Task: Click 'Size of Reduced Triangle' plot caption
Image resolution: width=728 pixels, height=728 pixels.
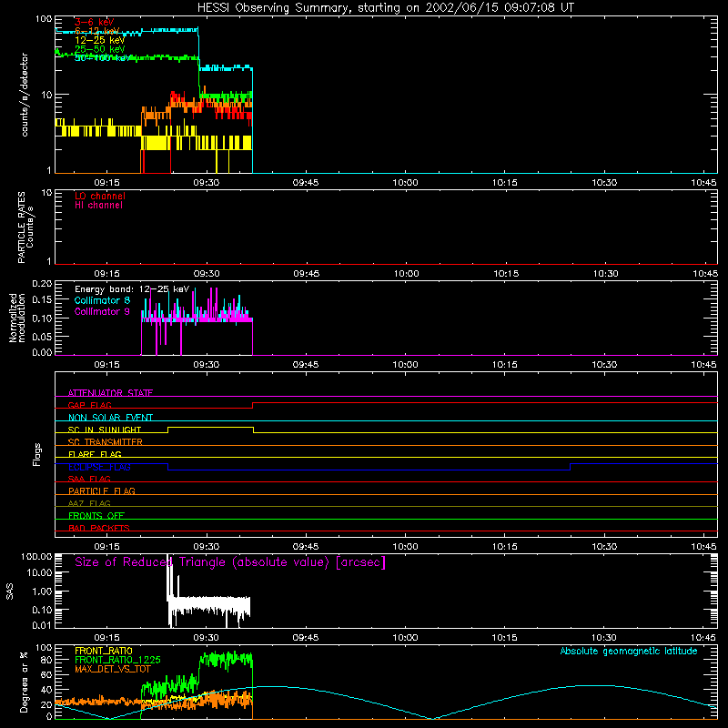Action: pos(230,562)
